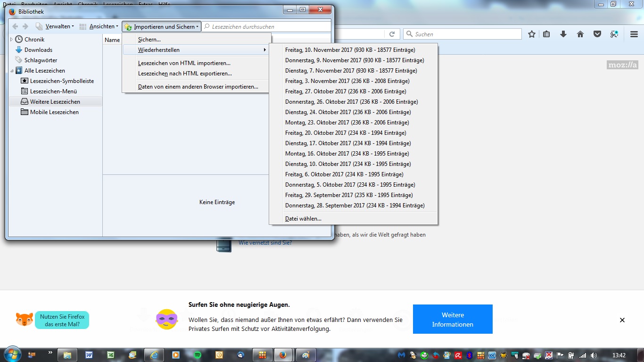Image resolution: width=644 pixels, height=362 pixels.
Task: Click the bookmark star icon
Action: point(532,34)
